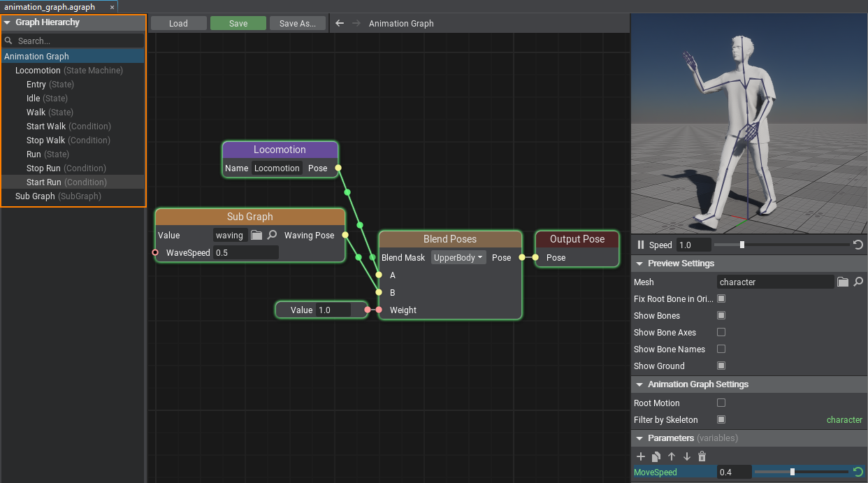Collapse the Preview Settings section

pyautogui.click(x=639, y=264)
